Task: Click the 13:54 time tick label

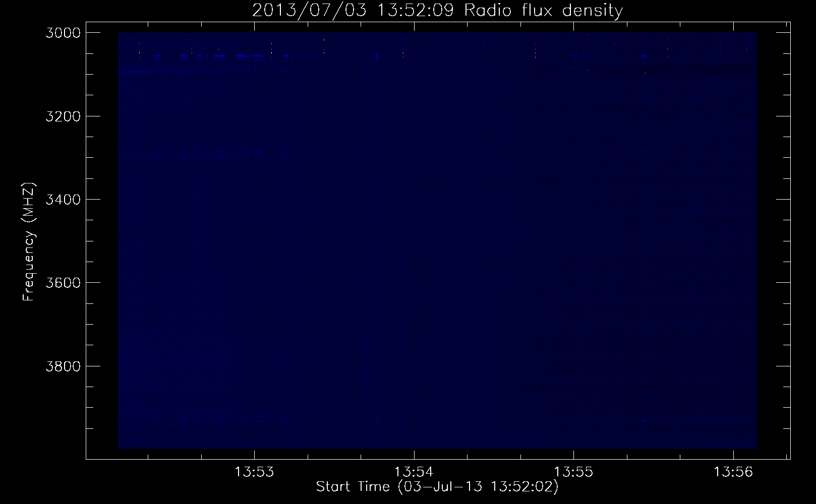Action: [415, 472]
